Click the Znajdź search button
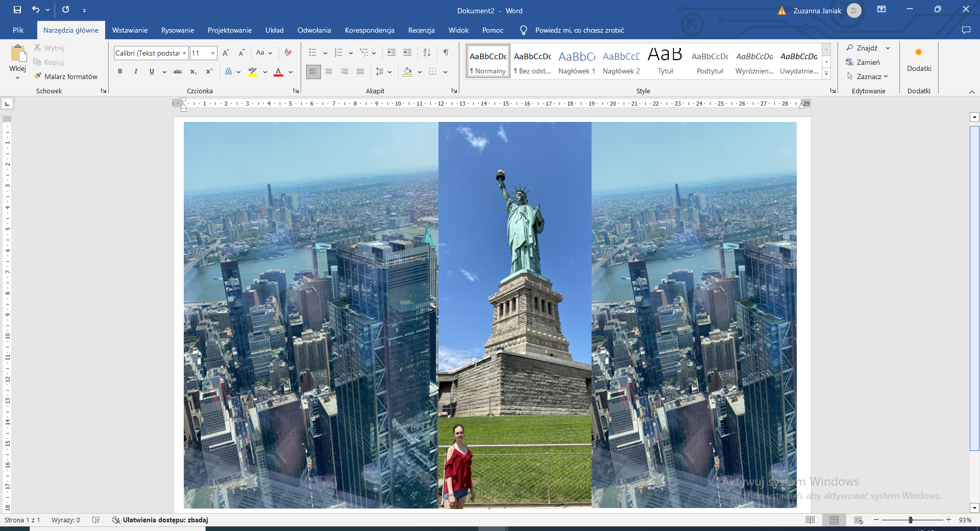Viewport: 980px width, 531px height. (x=863, y=48)
